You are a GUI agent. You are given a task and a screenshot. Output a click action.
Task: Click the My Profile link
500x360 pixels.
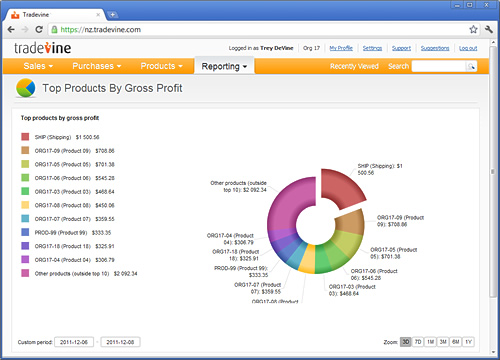[341, 48]
